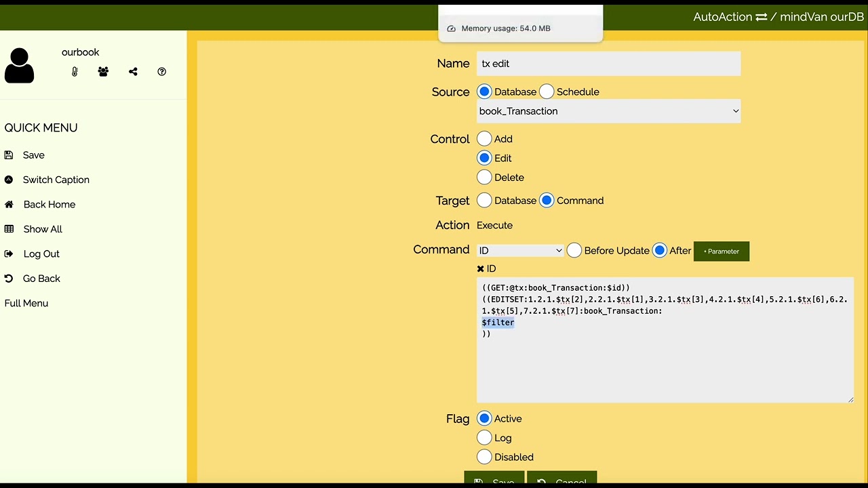Set Target to Database
868x488 pixels.
(484, 201)
